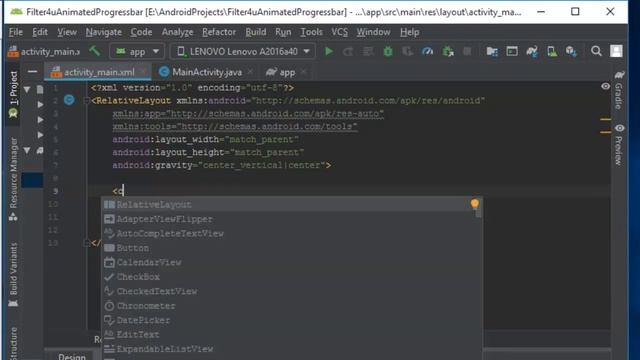
Task: Open the View menu
Action: (67, 32)
